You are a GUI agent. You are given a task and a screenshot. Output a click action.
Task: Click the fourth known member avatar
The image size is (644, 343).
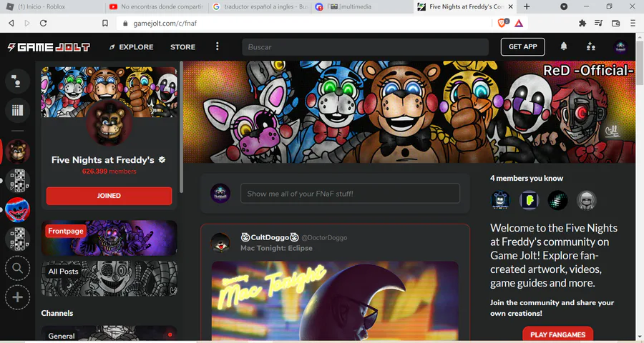[x=587, y=200]
